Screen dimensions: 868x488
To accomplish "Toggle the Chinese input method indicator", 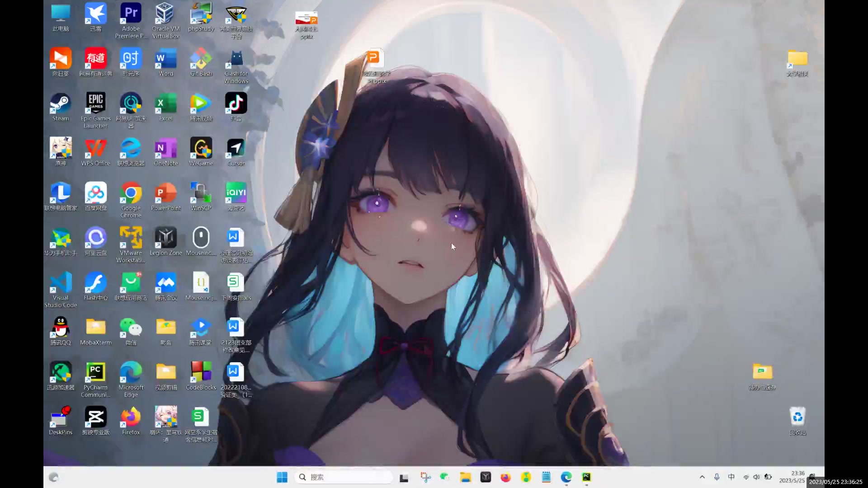I will [x=731, y=477].
